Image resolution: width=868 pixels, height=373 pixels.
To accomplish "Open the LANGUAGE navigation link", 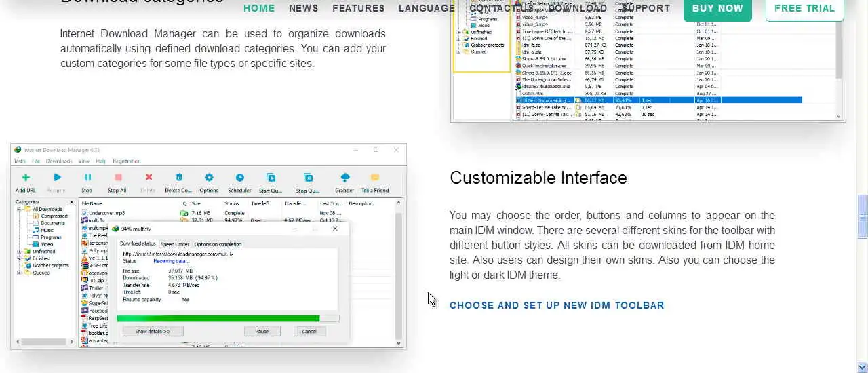I will 427,8.
